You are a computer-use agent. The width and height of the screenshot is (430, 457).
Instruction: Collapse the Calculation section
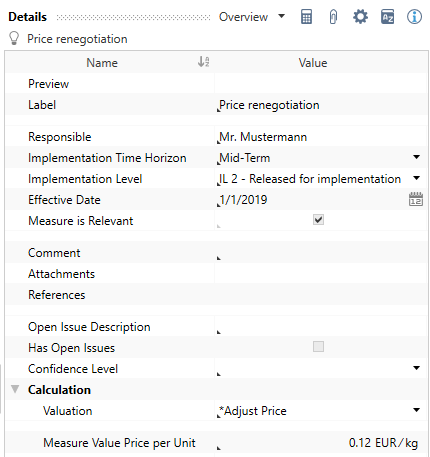point(15,389)
